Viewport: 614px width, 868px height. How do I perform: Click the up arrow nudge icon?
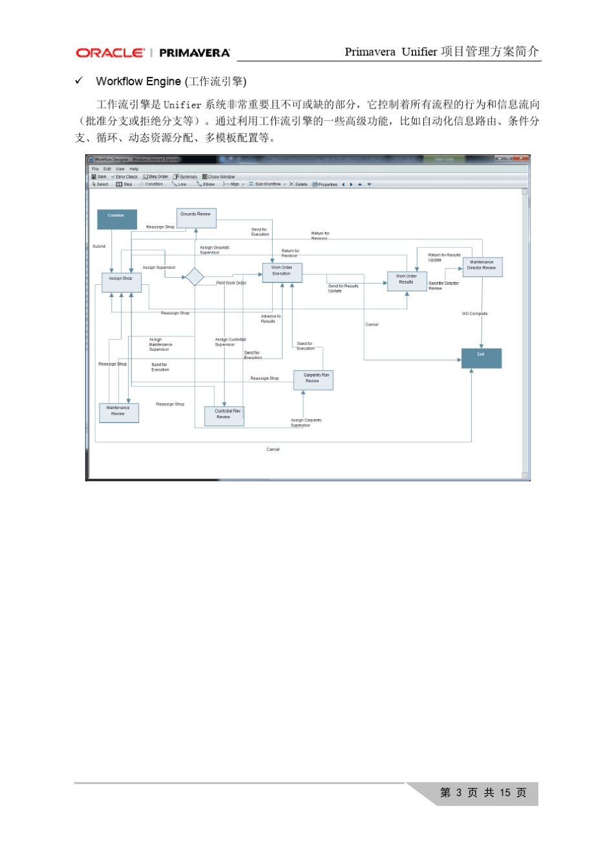[360, 184]
